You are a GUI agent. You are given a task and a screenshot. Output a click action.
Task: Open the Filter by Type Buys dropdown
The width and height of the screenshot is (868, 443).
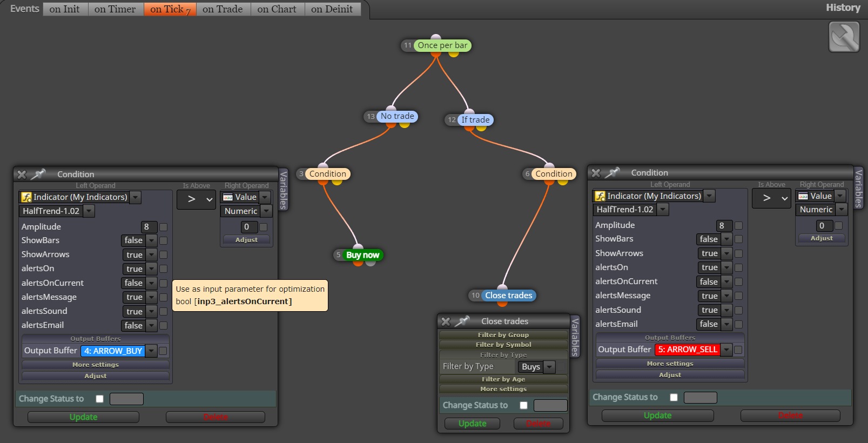[x=536, y=367]
